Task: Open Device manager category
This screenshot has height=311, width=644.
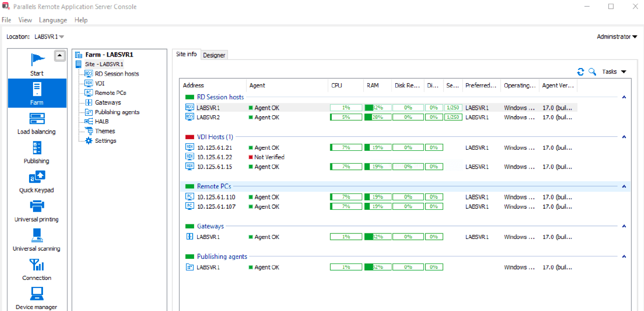Action: (37, 298)
